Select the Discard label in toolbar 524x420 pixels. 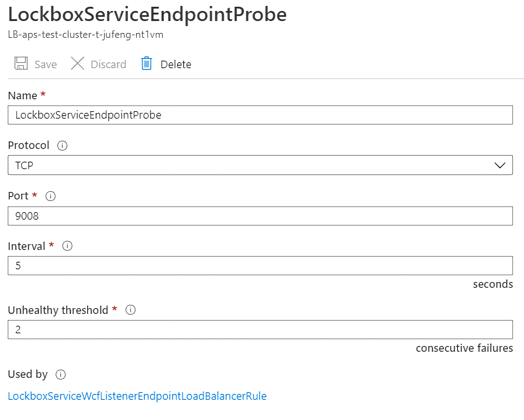pos(108,64)
